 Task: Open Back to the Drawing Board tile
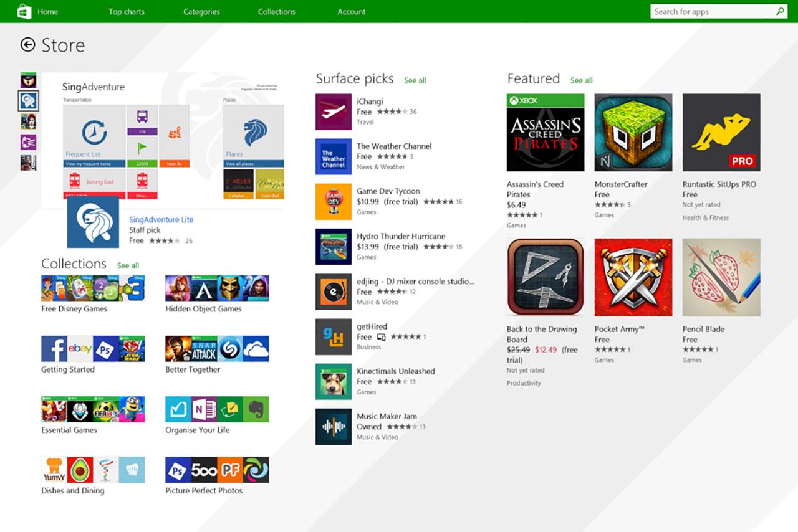[546, 277]
